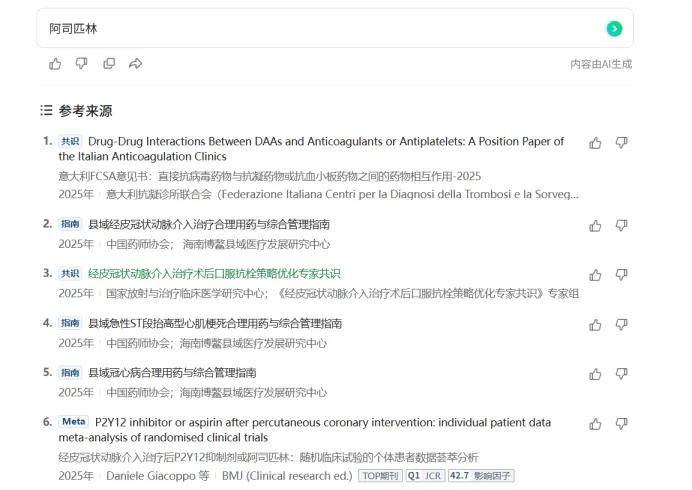This screenshot has height=490, width=692.
Task: Toggle the 参考来源 list icon
Action: click(46, 110)
